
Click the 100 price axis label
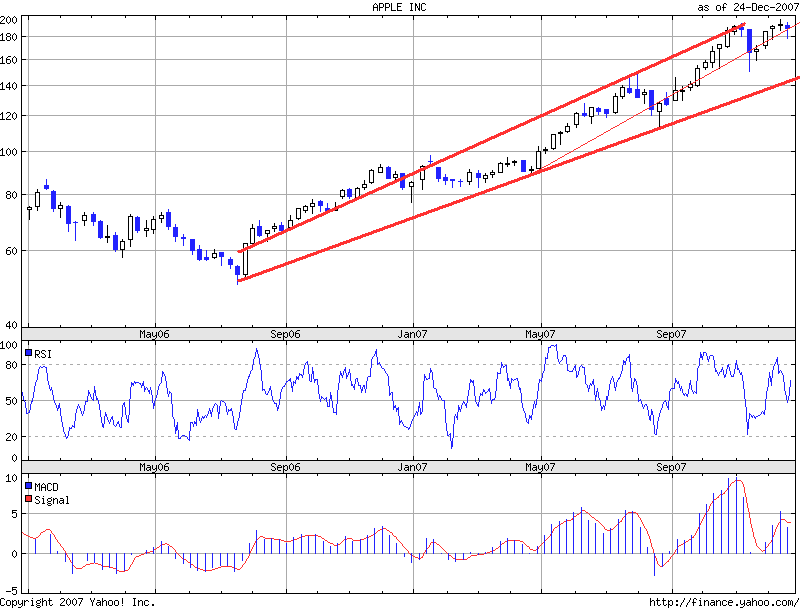[x=9, y=152]
